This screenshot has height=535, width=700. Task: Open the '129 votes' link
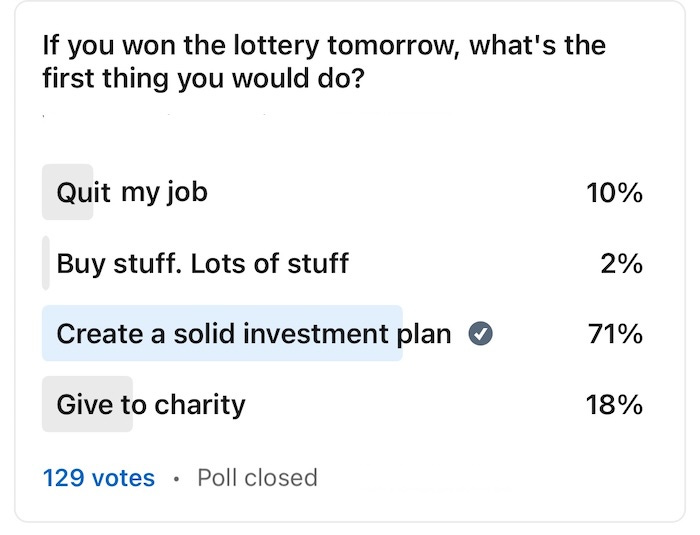[99, 478]
